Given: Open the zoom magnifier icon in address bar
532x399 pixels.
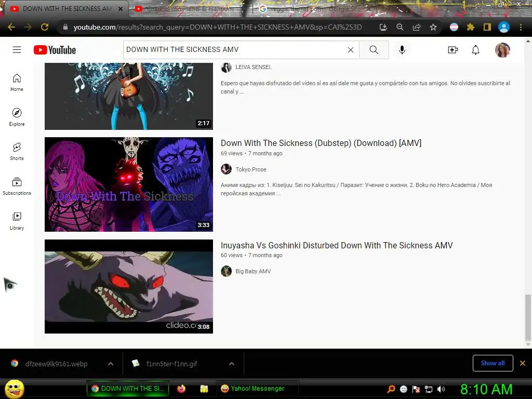Looking at the screenshot, I should click(400, 27).
